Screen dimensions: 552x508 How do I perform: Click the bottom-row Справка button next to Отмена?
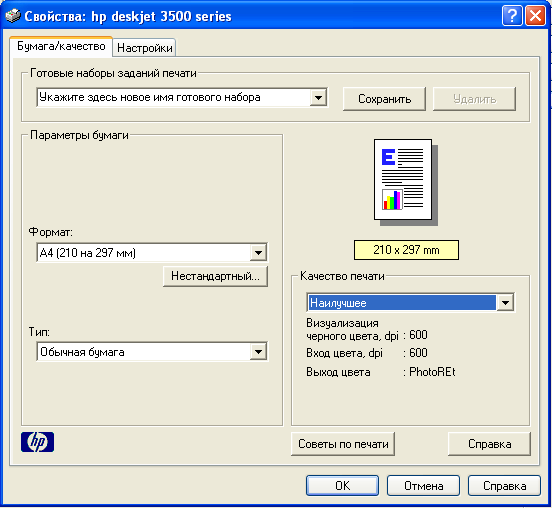coord(504,486)
